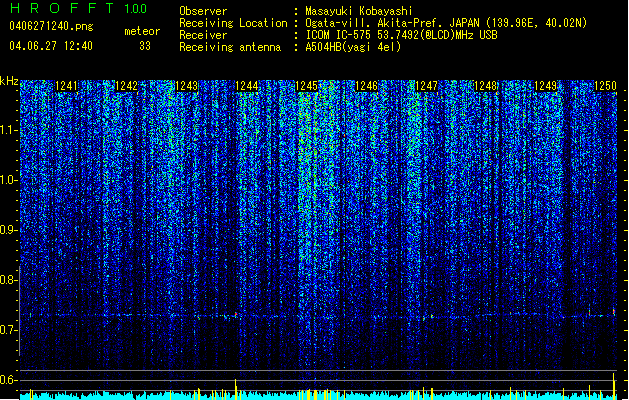
Task: Click the 1.1 frequency axis label
Action: 9,130
